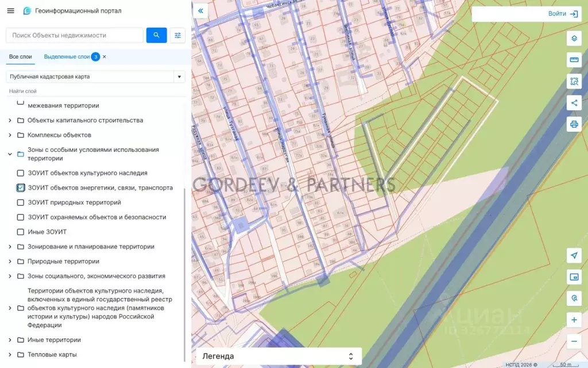
Task: Focus the Поиск Объекты недвижимости search field
Action: click(x=75, y=35)
